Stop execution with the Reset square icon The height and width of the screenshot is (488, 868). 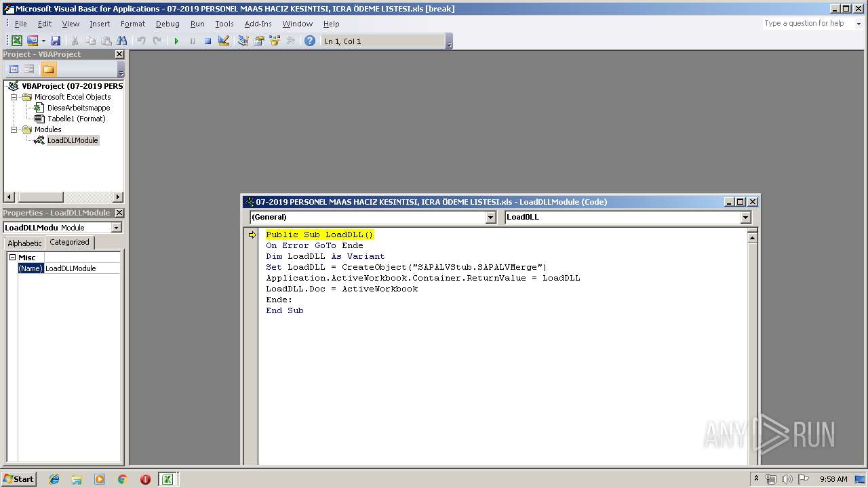click(x=208, y=41)
